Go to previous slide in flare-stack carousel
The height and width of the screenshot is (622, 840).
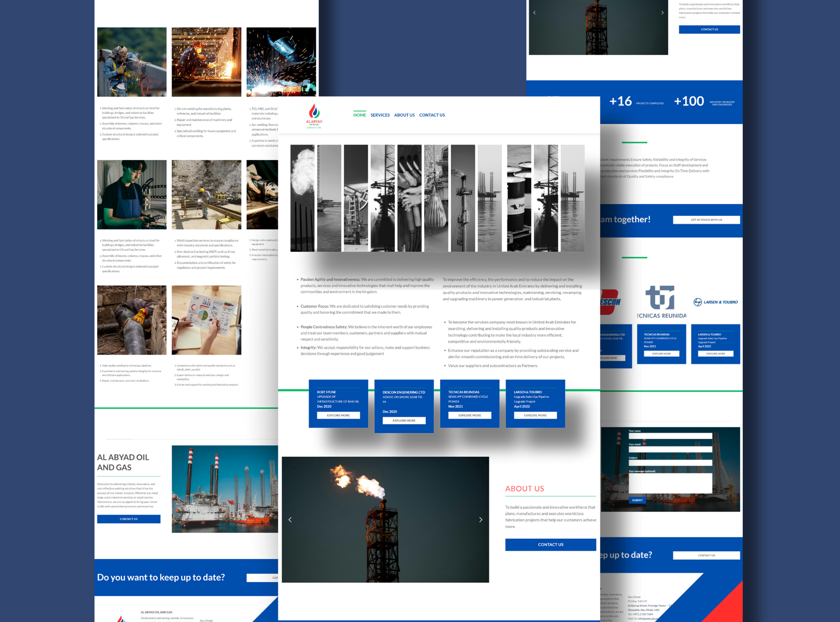pyautogui.click(x=290, y=520)
